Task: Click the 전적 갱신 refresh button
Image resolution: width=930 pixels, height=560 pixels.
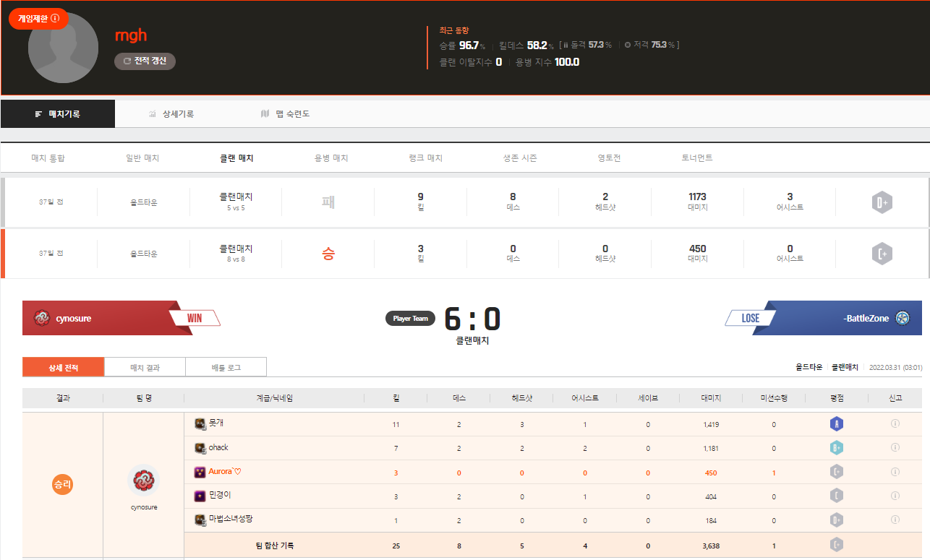Action: (x=145, y=61)
